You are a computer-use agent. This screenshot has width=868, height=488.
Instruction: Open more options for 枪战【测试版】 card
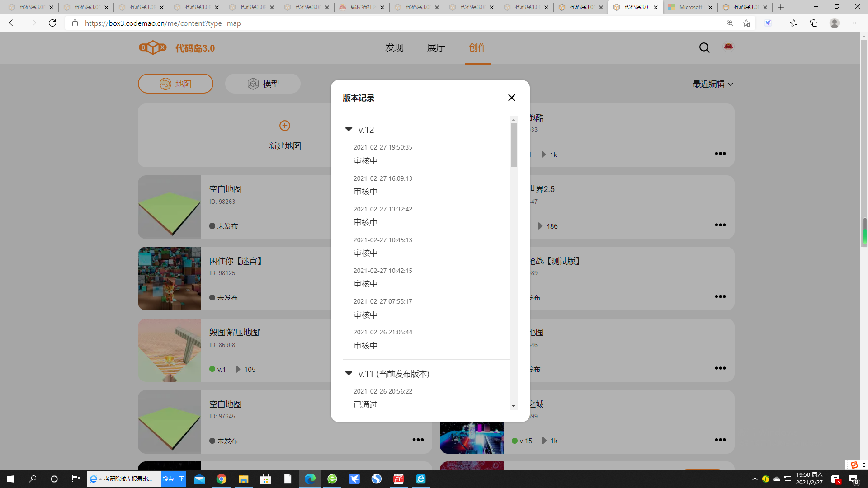[x=720, y=296]
